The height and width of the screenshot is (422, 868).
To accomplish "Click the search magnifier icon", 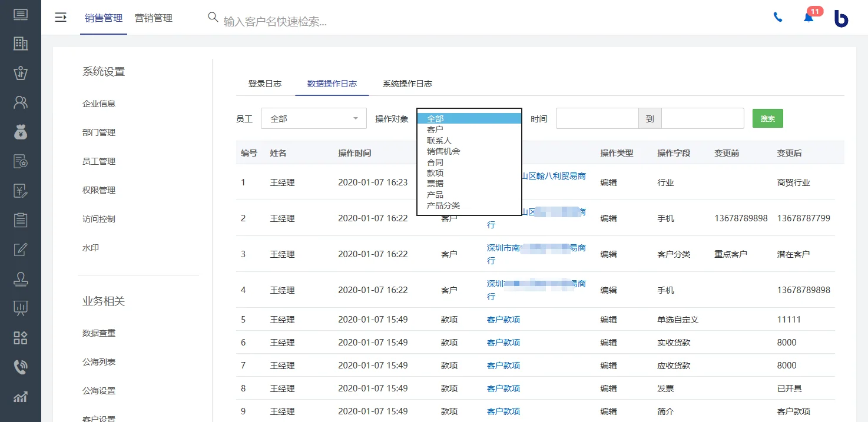I will tap(213, 17).
